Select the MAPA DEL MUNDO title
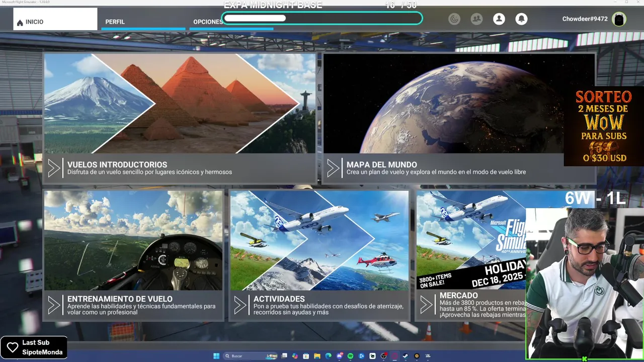Image resolution: width=644 pixels, height=362 pixels. point(382,164)
